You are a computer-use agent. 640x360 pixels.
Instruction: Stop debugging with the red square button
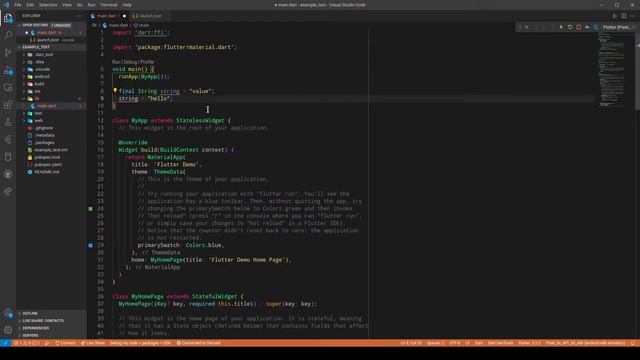point(578,27)
